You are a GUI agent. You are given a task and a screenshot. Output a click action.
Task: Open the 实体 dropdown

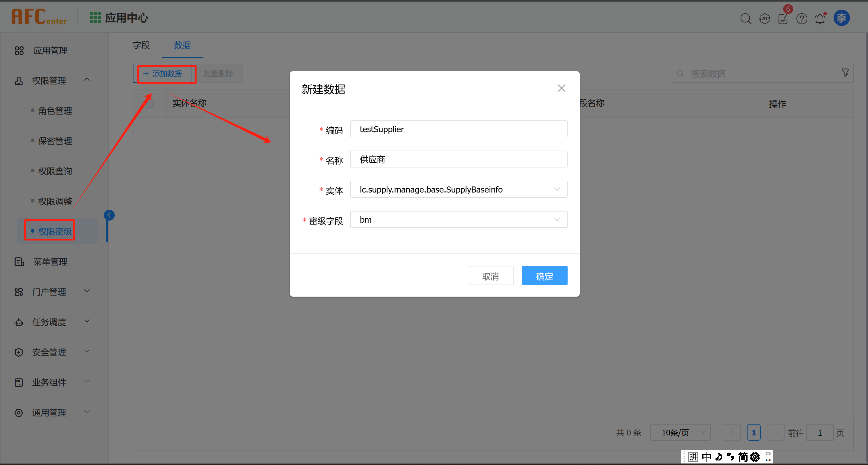click(x=458, y=189)
